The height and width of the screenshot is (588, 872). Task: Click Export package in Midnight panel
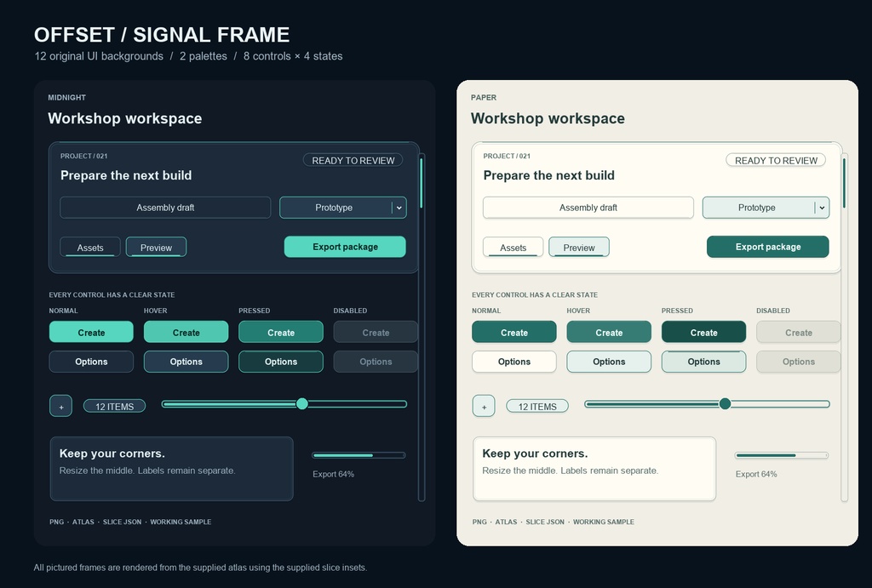345,247
